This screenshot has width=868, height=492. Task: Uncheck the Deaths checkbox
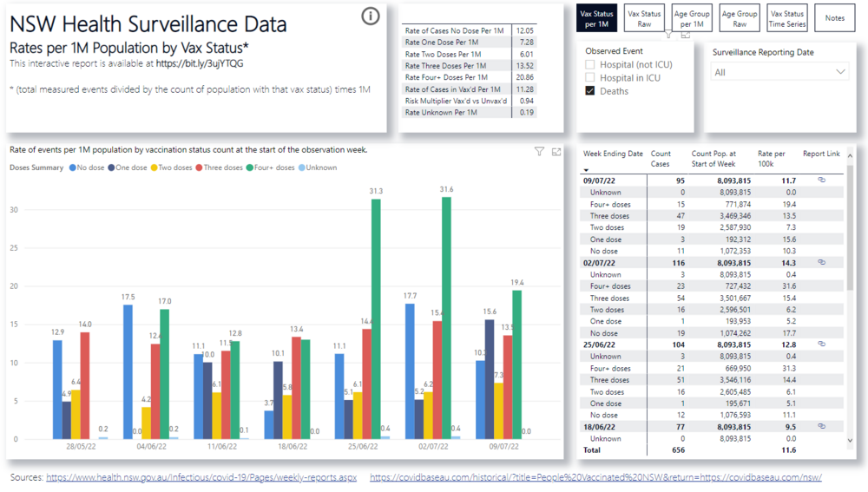tap(590, 91)
